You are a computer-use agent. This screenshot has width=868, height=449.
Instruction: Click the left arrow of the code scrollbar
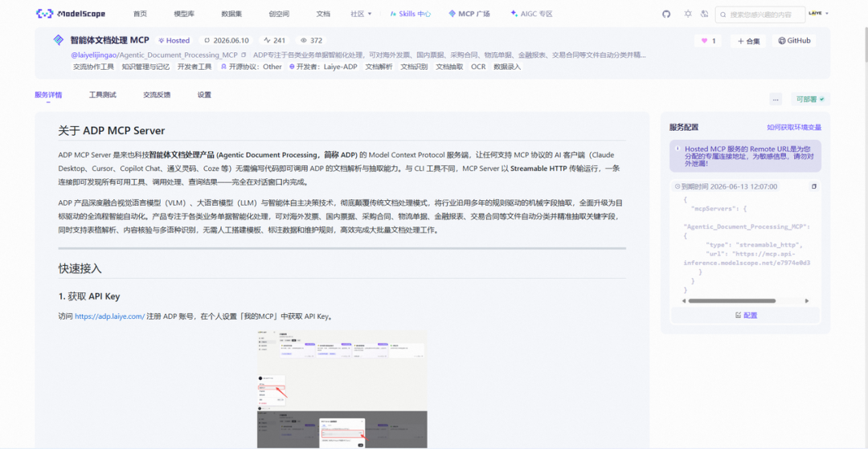pos(684,301)
